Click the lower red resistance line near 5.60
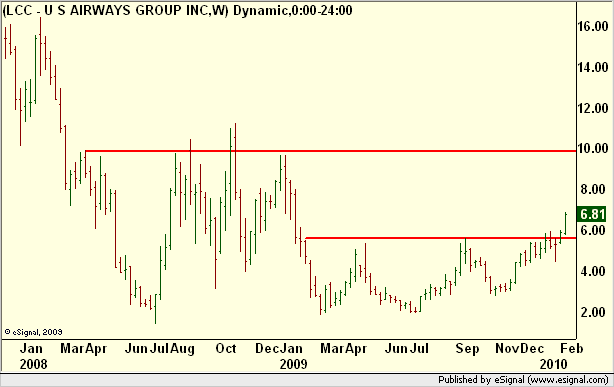614x387 pixels. point(441,238)
